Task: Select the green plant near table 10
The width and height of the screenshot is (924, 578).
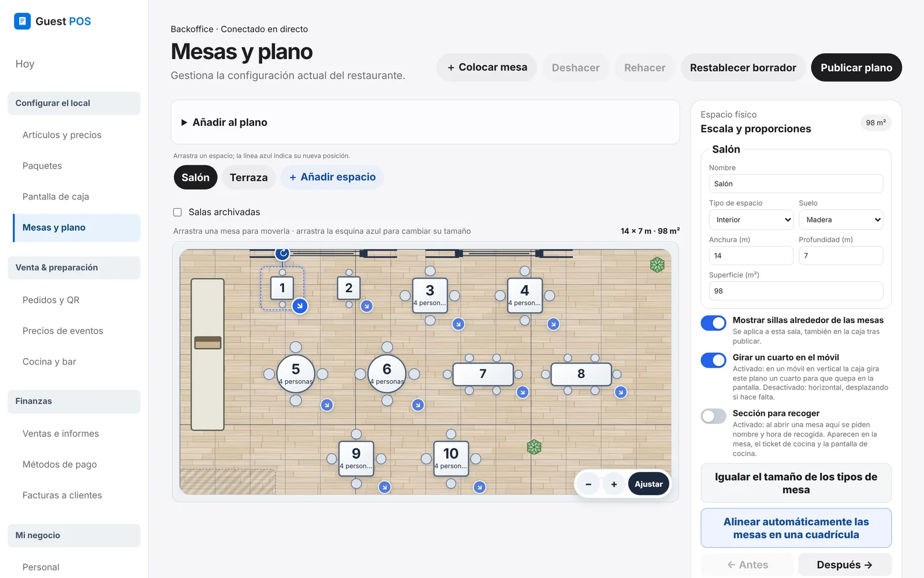Action: tap(534, 447)
